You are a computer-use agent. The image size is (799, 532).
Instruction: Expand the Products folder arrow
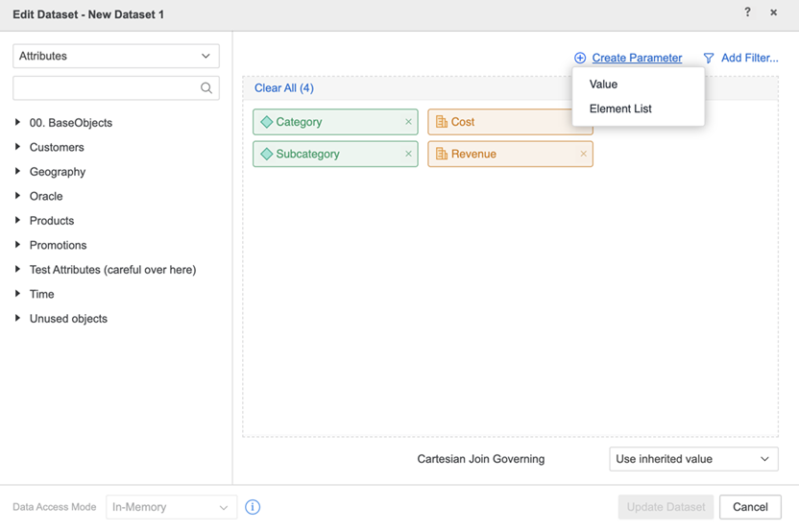18,221
